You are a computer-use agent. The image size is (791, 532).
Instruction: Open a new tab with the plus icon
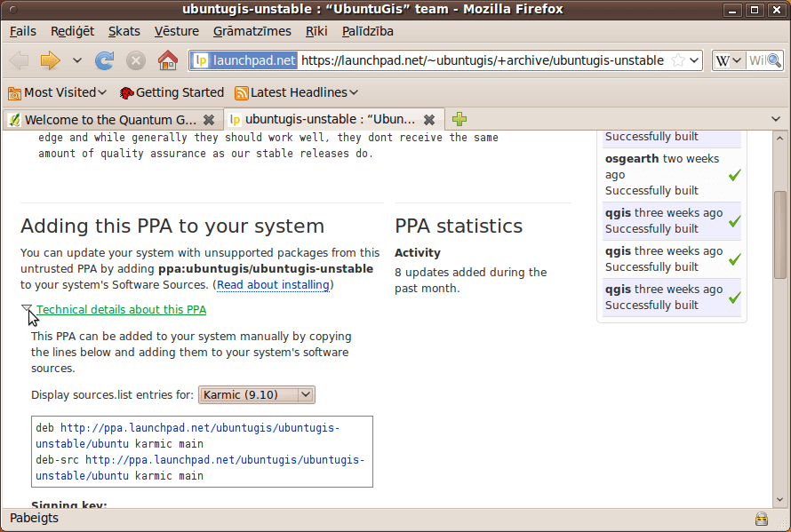[459, 120]
